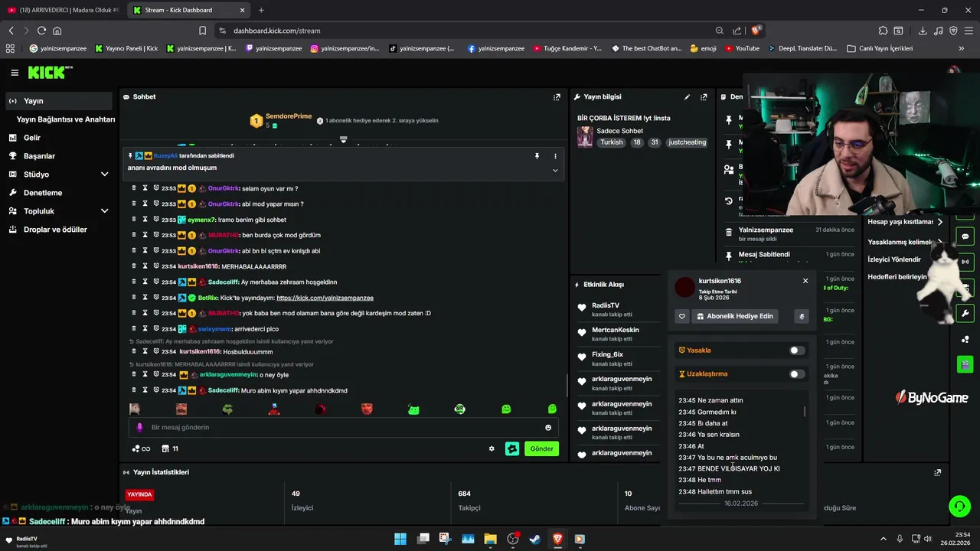Collapse the gift leaderboard handle below SemdorePrime

[x=343, y=139]
